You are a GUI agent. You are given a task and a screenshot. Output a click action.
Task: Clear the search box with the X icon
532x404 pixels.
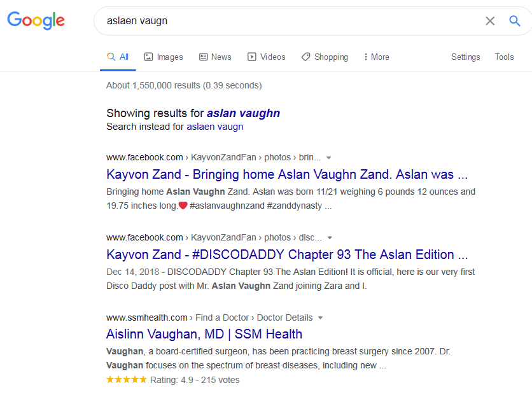tap(490, 21)
